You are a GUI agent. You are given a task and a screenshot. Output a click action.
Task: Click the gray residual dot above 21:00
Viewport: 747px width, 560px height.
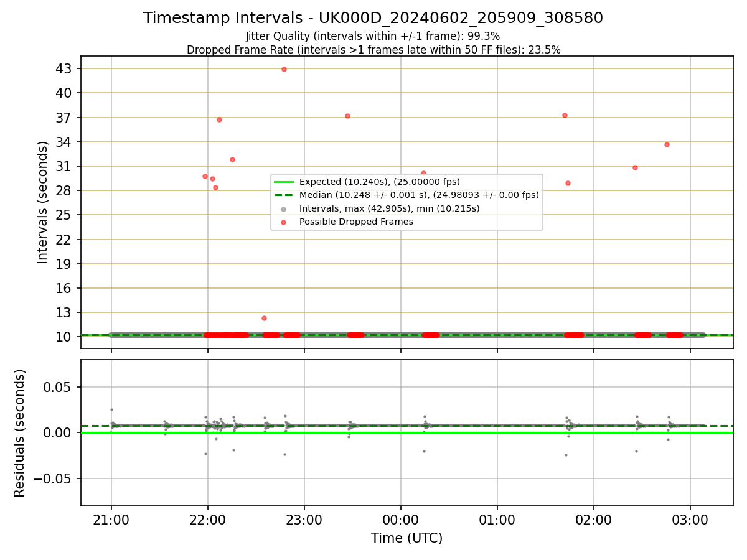point(111,409)
